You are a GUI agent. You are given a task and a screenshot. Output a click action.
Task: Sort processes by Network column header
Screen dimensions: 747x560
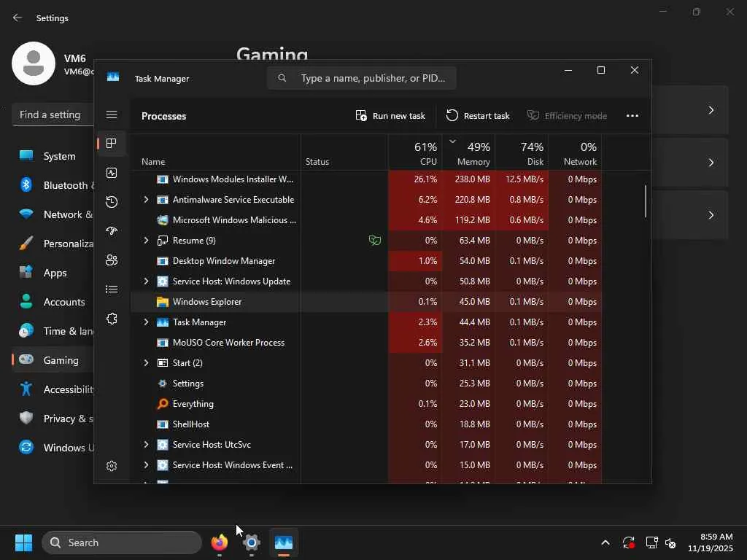click(575, 152)
